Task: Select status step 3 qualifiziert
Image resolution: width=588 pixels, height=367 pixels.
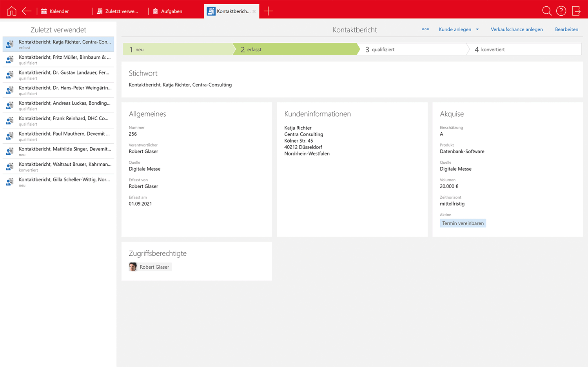Action: click(x=412, y=49)
